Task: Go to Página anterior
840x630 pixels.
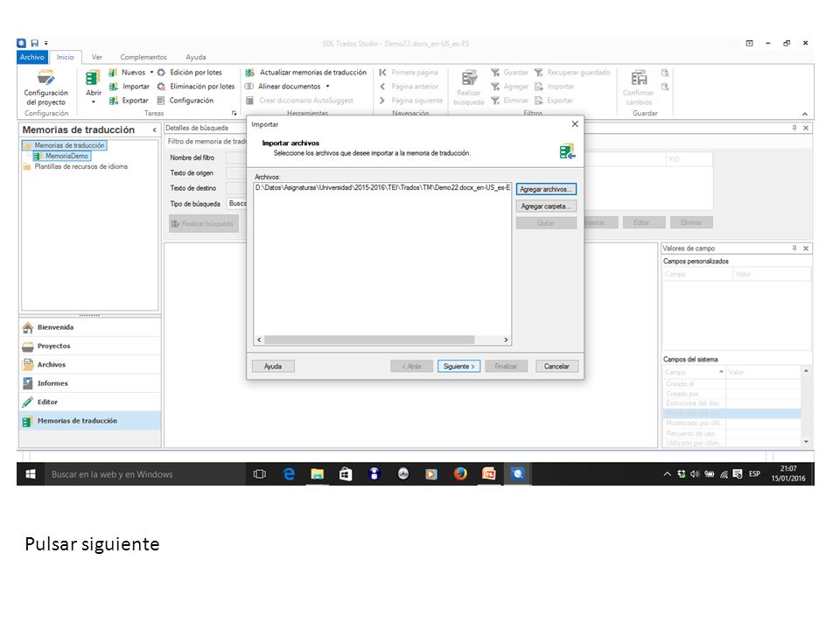Action: (409, 87)
